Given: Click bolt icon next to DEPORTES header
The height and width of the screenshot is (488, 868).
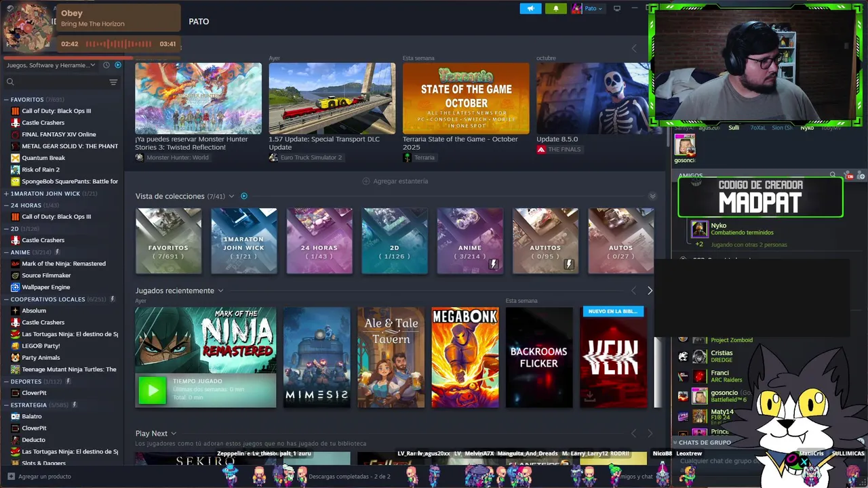Looking at the screenshot, I should [68, 382].
